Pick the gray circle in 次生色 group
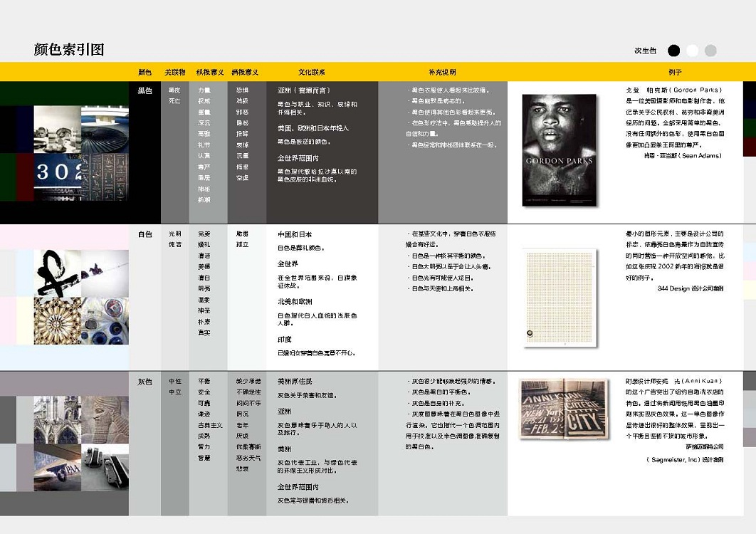The image size is (756, 534). click(710, 51)
